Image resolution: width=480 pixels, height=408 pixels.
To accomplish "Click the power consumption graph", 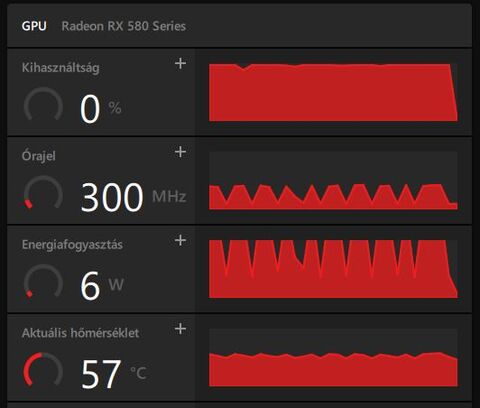I will point(333,269).
